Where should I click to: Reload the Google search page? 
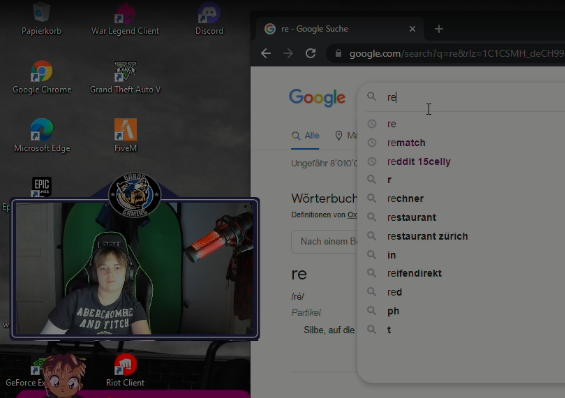(311, 54)
